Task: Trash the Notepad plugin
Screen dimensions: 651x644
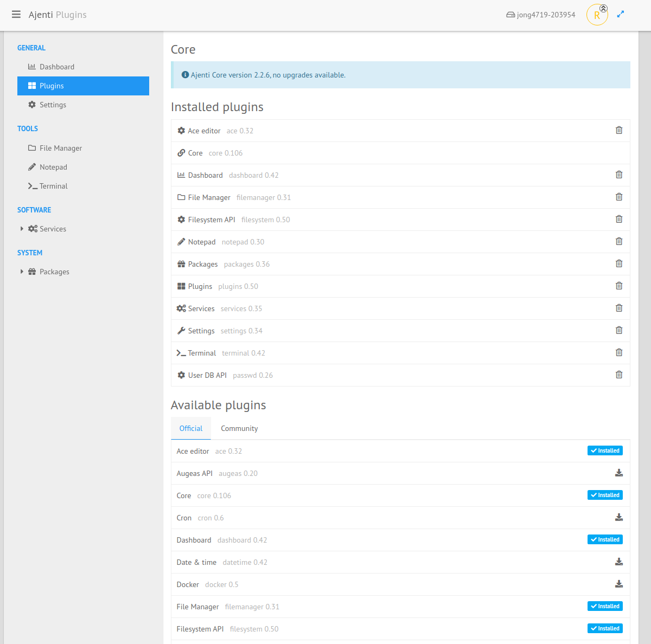Action: coord(619,241)
